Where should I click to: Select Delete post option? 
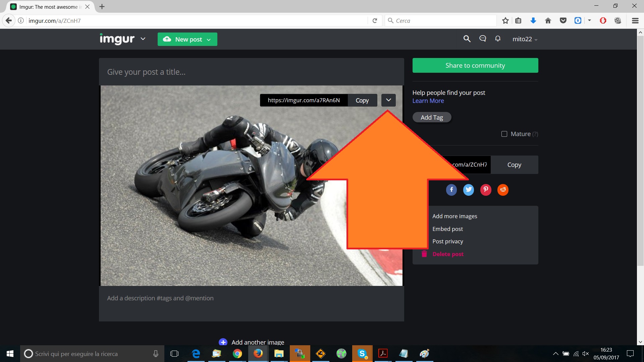tap(448, 254)
